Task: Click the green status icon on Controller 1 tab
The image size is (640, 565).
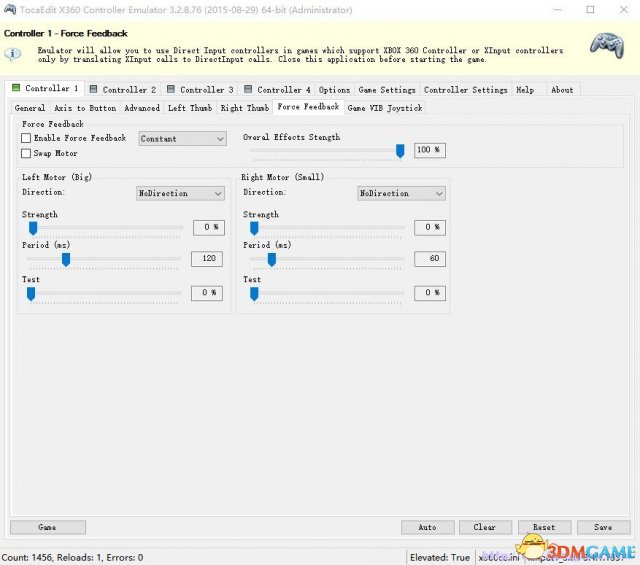Action: coord(16,88)
